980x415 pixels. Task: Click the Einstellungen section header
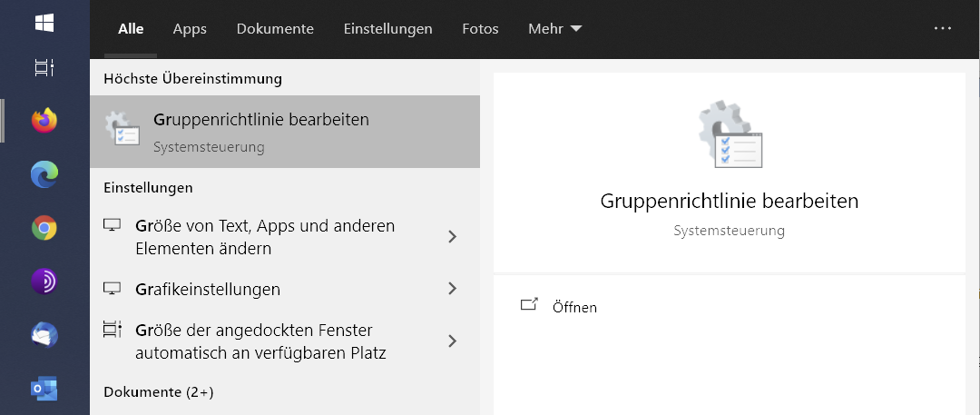[x=148, y=187]
